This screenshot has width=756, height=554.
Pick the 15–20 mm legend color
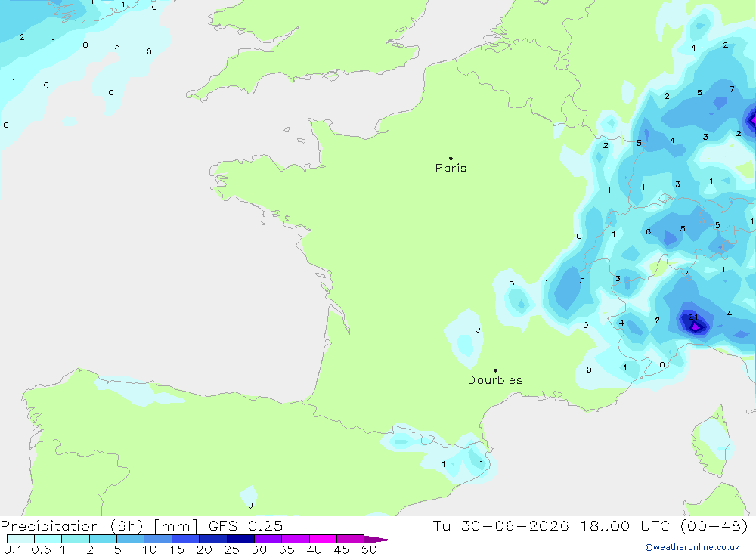[185, 539]
